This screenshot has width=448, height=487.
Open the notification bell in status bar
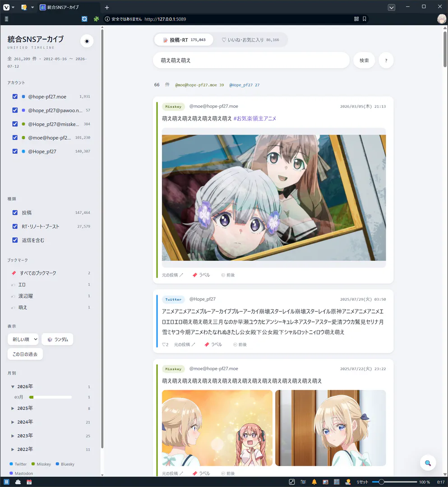tap(314, 482)
